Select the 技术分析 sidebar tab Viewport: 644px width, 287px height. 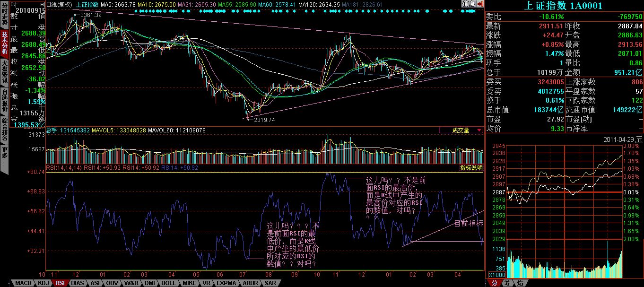(4, 43)
